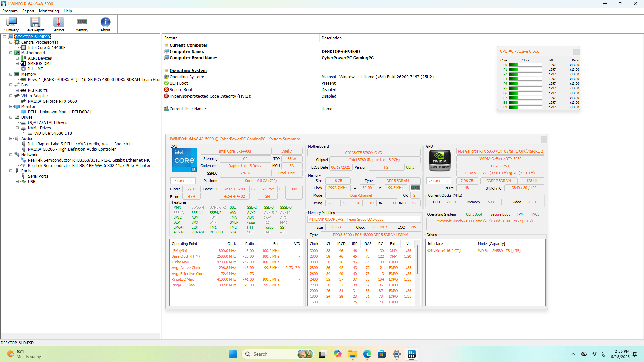Click the Description column header
The image size is (644, 362).
[x=395, y=38]
